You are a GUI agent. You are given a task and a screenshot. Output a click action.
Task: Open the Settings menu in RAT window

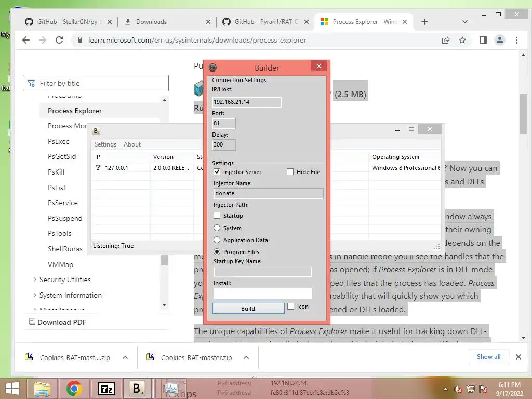coord(105,144)
